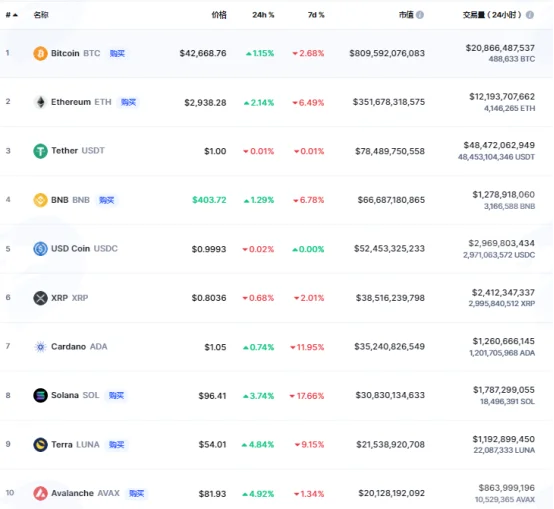Sort the table by 7d % column header

click(316, 15)
